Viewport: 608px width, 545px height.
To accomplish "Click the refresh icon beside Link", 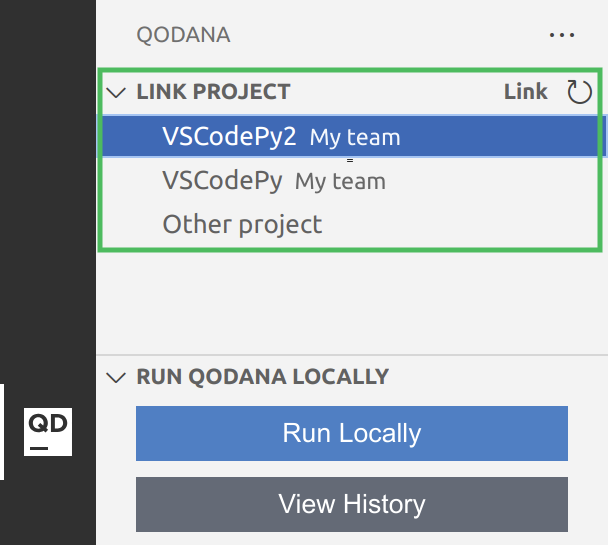I will 579,92.
